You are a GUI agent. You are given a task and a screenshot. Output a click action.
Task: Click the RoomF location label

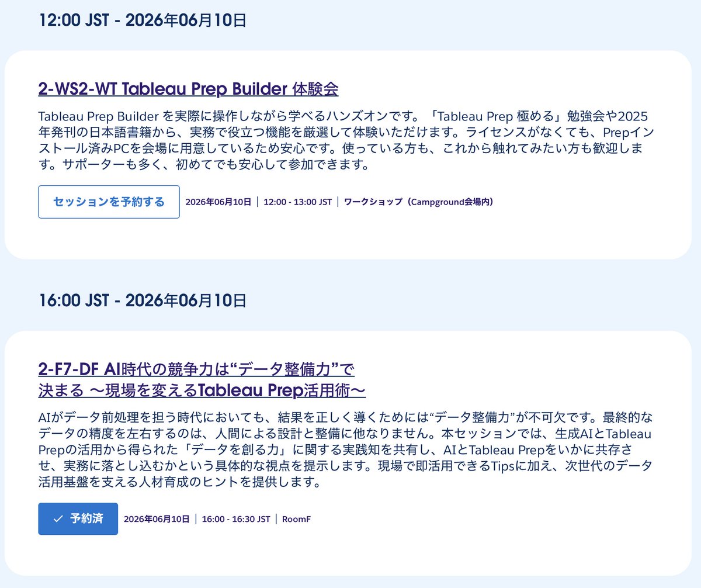(x=296, y=518)
